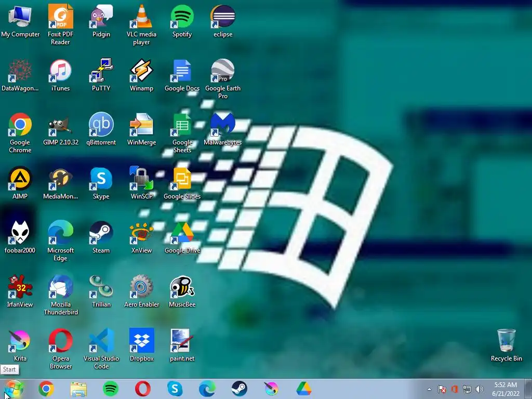Launch Steam from the taskbar

239,389
